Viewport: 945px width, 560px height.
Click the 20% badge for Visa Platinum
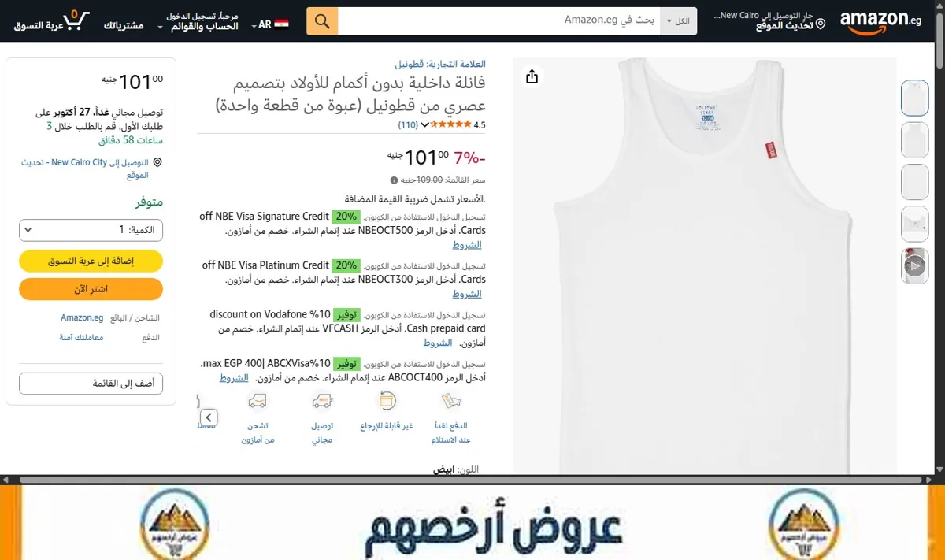click(x=345, y=265)
